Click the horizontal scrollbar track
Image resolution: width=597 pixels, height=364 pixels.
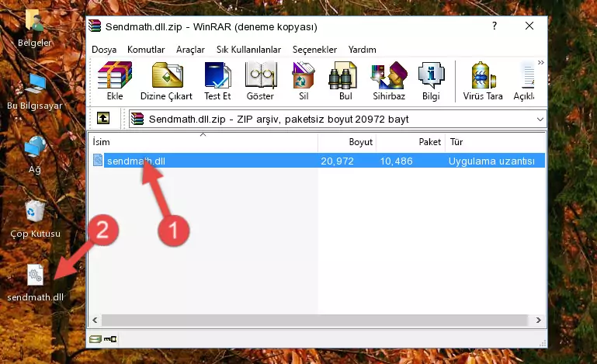click(314, 320)
